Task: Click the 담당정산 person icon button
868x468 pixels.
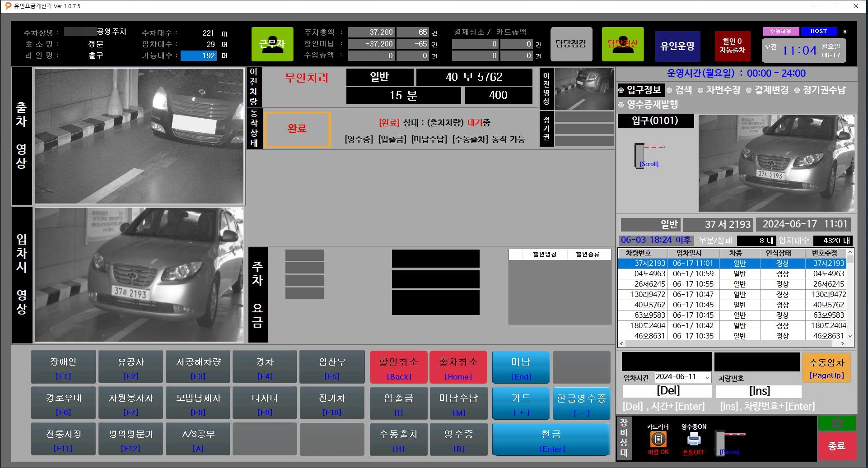Action: (x=623, y=44)
